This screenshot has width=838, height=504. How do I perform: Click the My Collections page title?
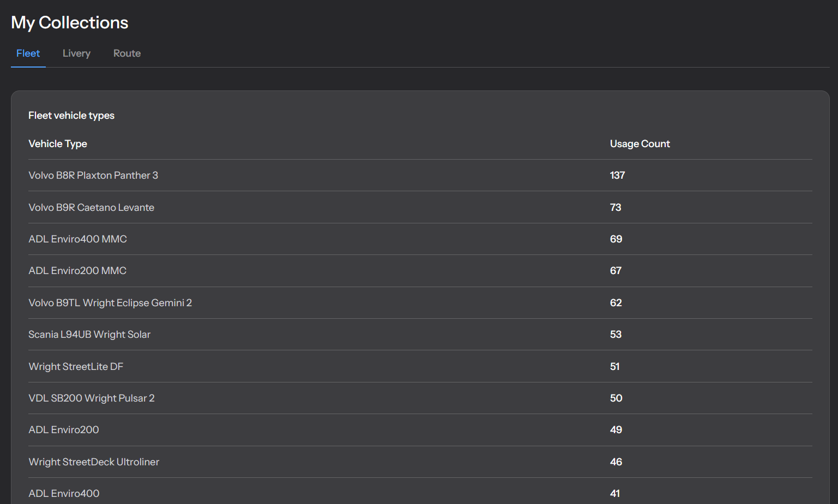click(70, 22)
